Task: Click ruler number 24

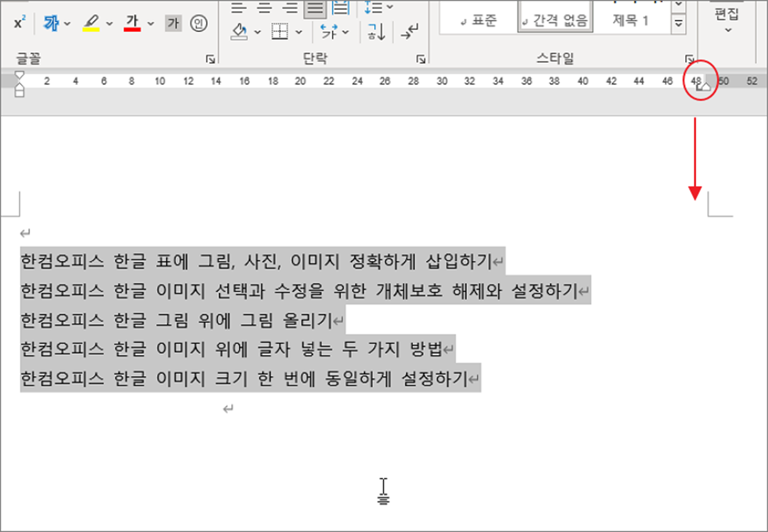Action: pos(357,81)
